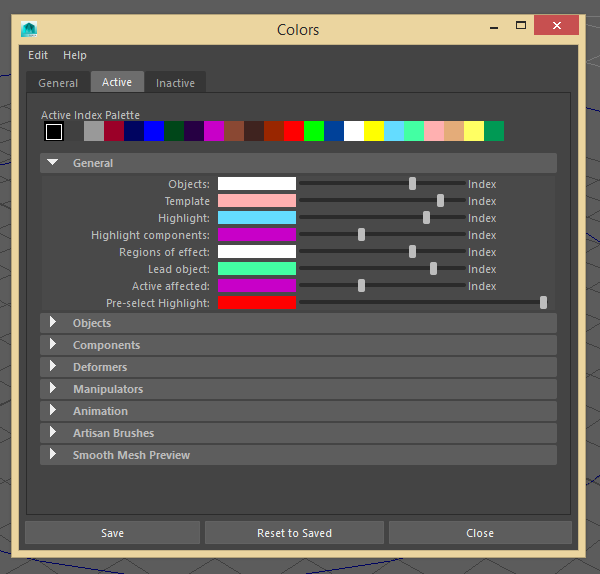The width and height of the screenshot is (600, 574).
Task: Open the Edit menu
Action: click(x=38, y=55)
